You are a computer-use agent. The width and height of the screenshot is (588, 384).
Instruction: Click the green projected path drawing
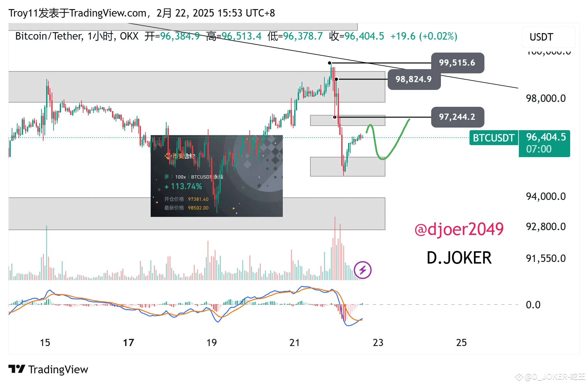[386, 141]
